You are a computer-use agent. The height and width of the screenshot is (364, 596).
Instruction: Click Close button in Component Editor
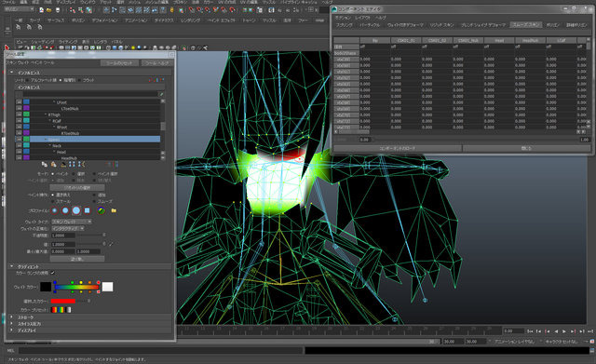(x=526, y=148)
